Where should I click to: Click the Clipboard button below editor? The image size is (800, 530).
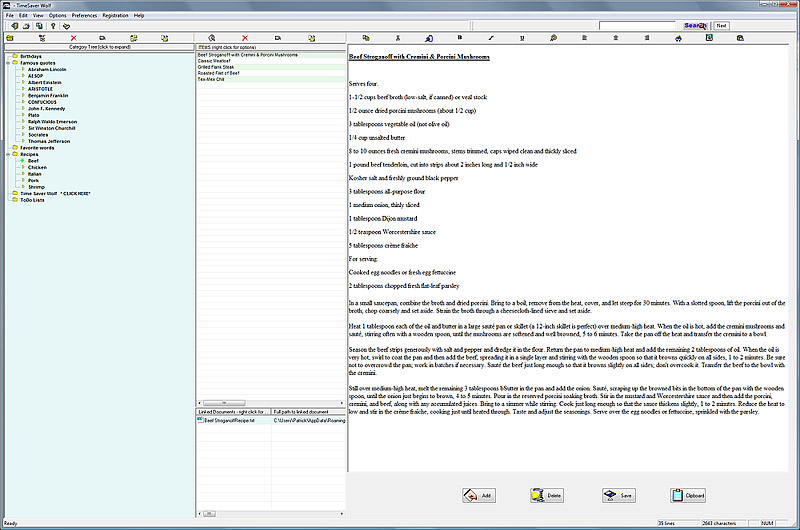(688, 495)
